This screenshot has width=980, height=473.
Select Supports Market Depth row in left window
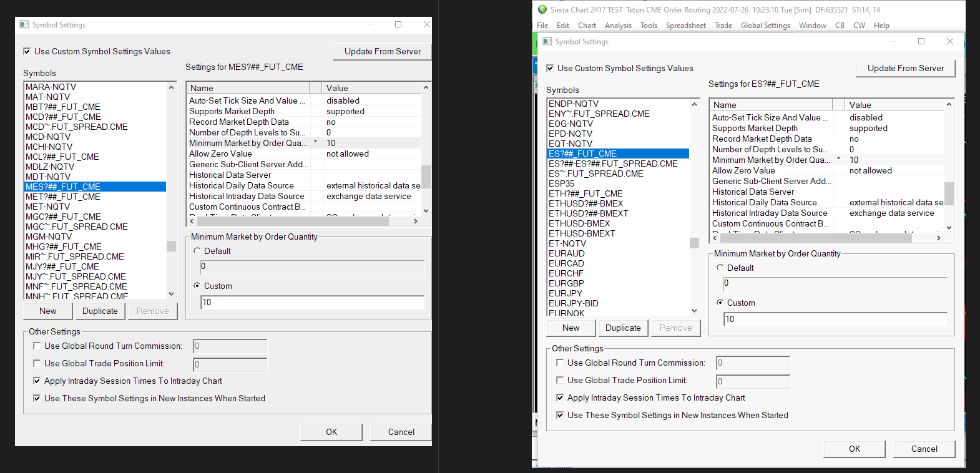point(304,111)
